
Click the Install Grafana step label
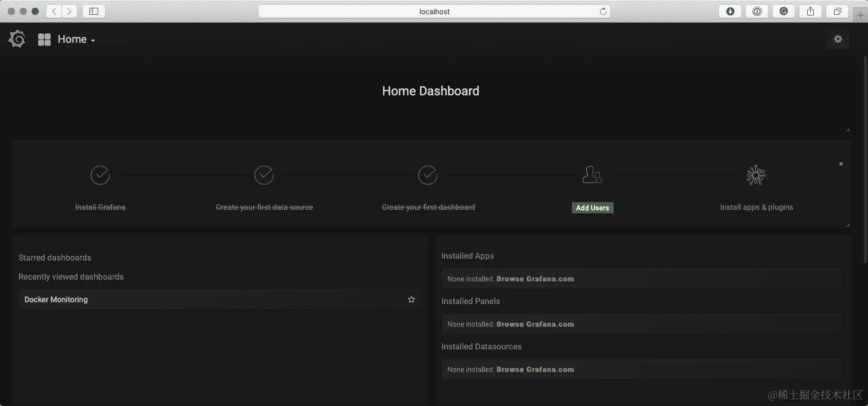pos(100,207)
